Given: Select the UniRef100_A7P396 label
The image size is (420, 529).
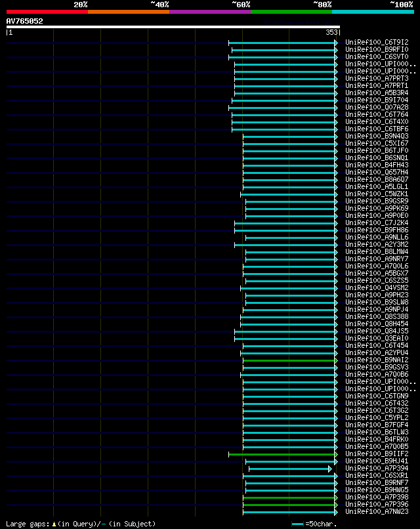Looking at the screenshot, I should [x=377, y=504].
